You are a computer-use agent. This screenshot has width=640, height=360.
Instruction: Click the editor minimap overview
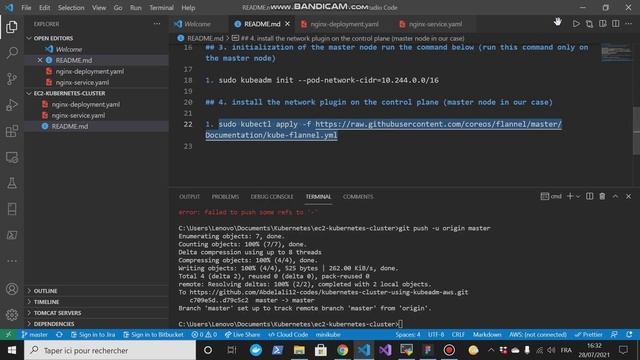(x=616, y=52)
